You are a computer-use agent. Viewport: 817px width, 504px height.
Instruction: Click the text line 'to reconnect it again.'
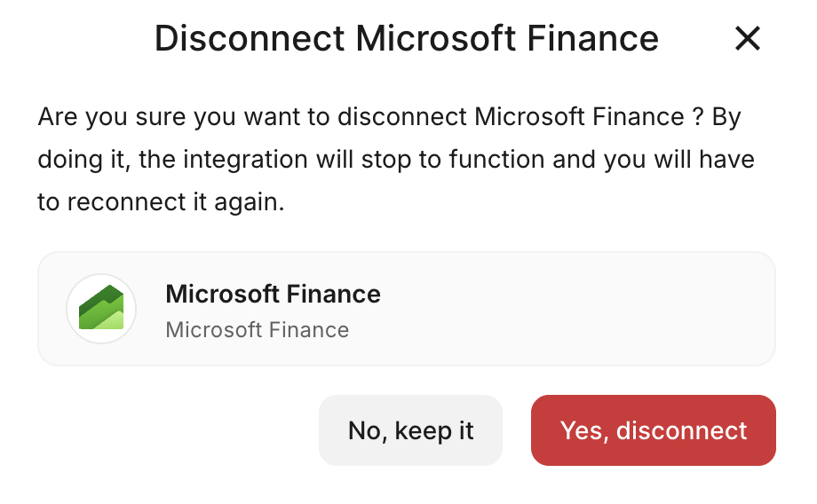(161, 202)
